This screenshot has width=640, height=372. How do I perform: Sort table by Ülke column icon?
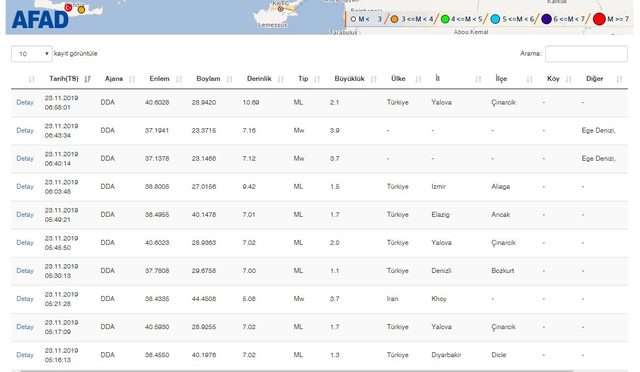(418, 79)
